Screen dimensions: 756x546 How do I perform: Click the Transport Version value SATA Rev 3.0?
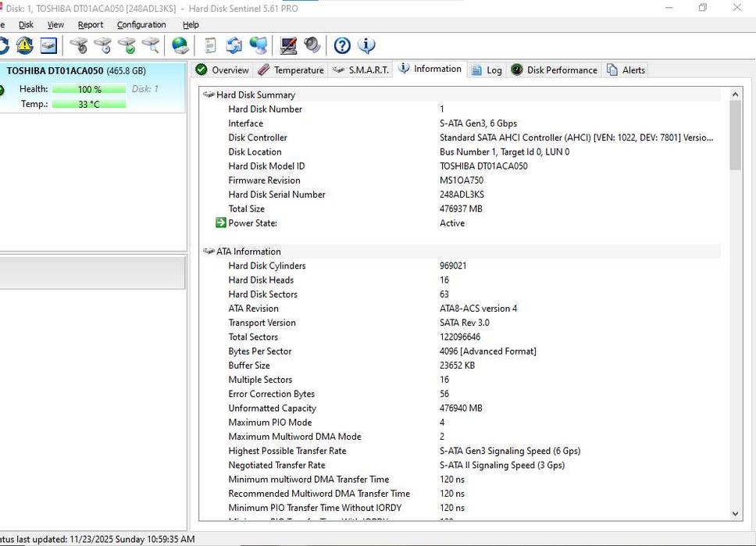click(x=465, y=322)
